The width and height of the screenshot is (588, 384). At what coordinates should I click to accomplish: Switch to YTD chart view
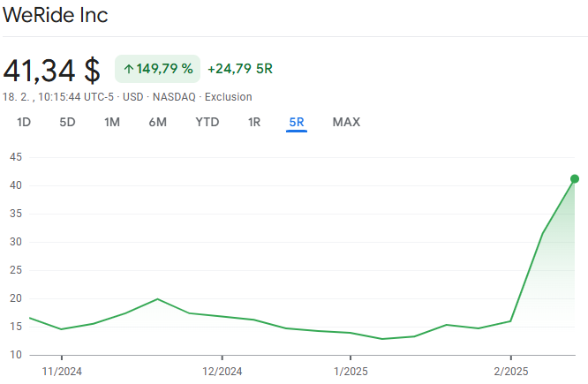point(207,123)
